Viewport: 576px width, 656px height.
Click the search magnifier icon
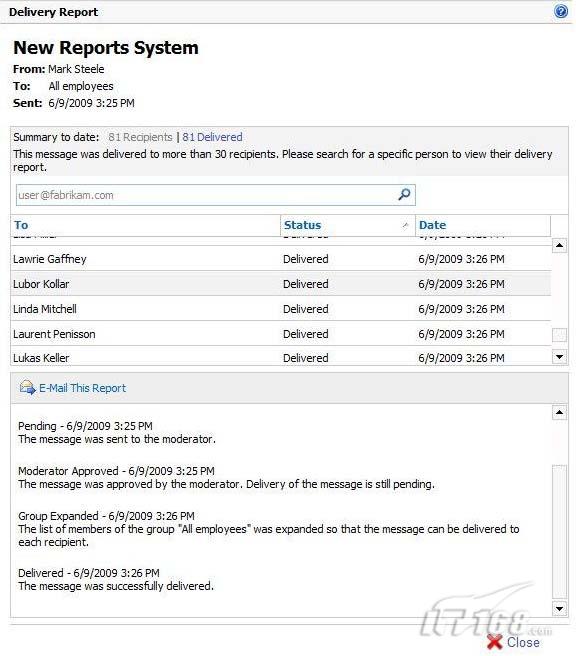404,194
